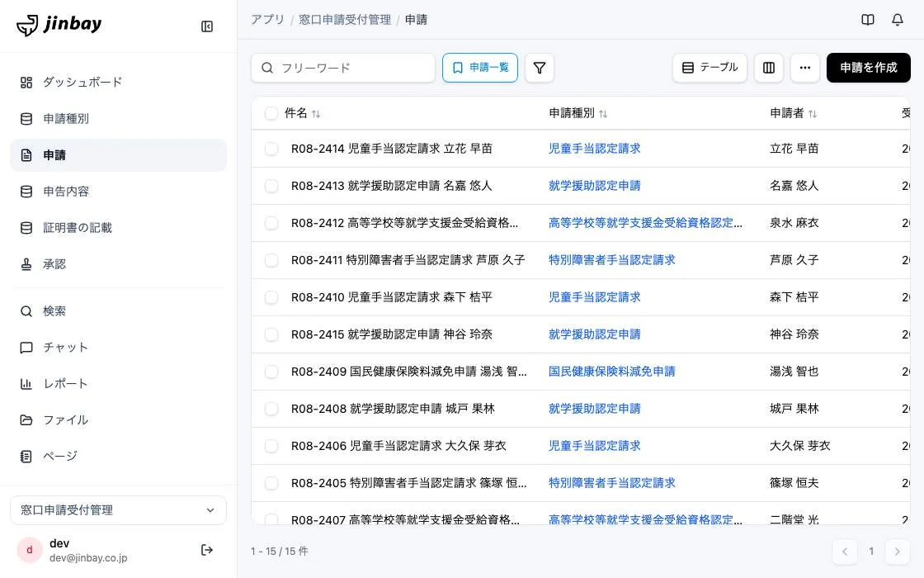Open 申請種別 in sidebar
Viewport: 924px width, 578px height.
pyautogui.click(x=119, y=119)
